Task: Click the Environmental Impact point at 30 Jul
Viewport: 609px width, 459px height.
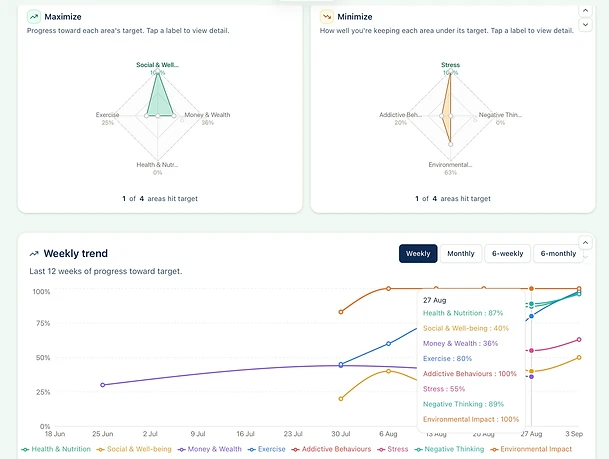Action: point(341,312)
